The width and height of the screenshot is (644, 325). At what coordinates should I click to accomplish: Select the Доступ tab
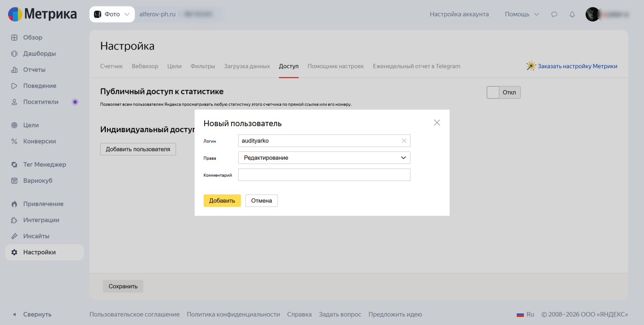pyautogui.click(x=289, y=66)
